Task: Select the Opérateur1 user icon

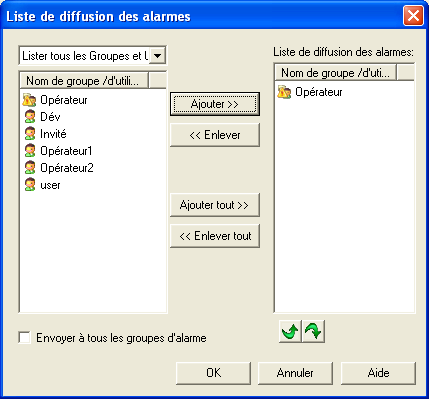Action: [30, 151]
